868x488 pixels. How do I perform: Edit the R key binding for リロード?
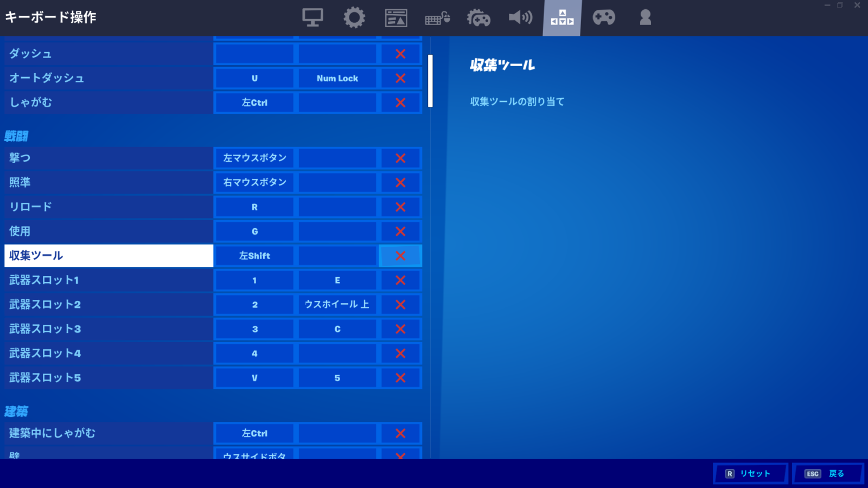tap(254, 207)
